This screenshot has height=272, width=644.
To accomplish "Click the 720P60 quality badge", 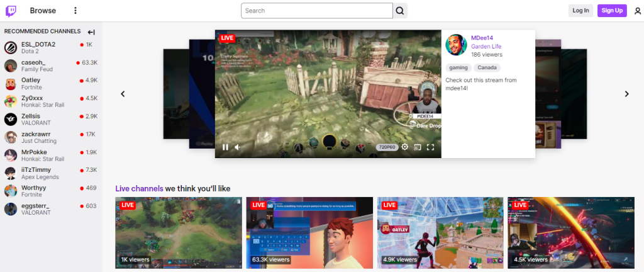I will (387, 147).
